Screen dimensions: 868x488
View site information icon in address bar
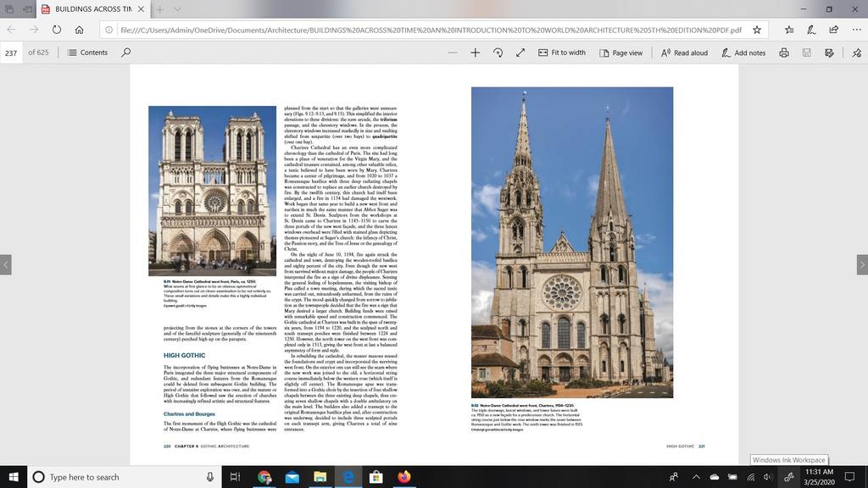click(x=109, y=30)
